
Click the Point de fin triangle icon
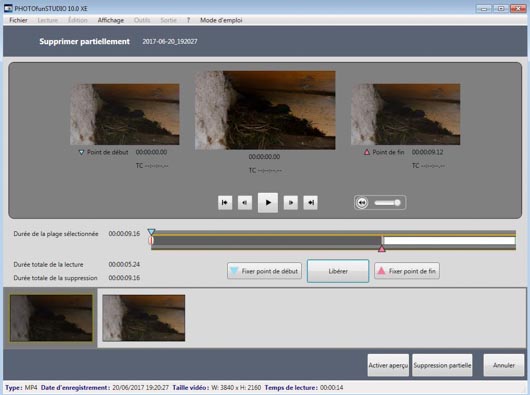click(367, 152)
